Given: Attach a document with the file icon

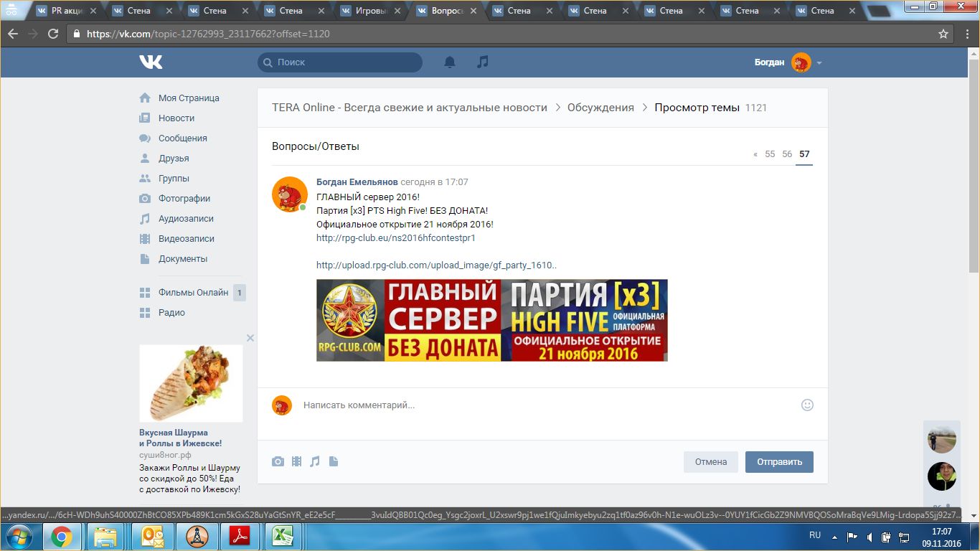Looking at the screenshot, I should [x=333, y=461].
